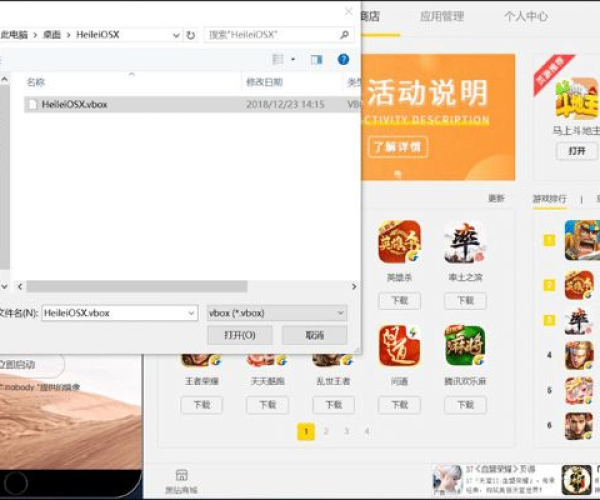The height and width of the screenshot is (500, 600).
Task: Open the view options dropdown arrow
Action: point(293,59)
